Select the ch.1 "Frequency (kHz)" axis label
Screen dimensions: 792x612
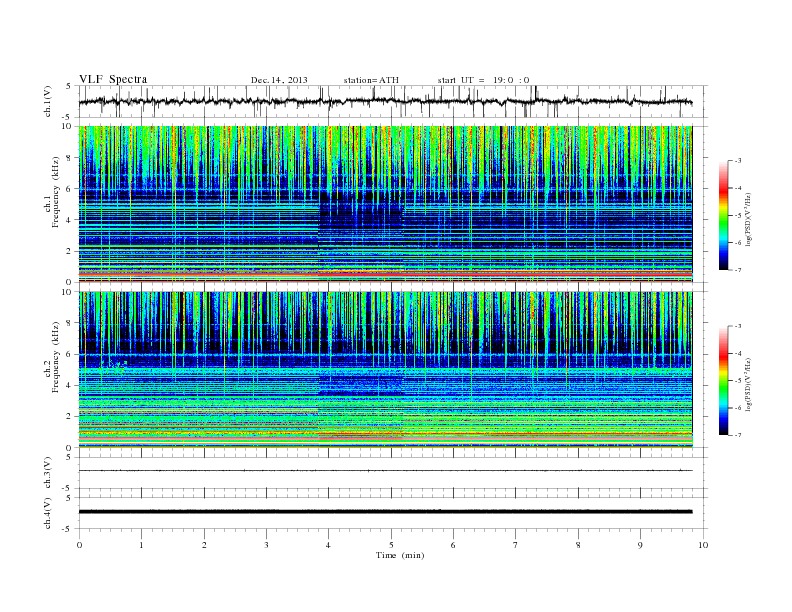(56, 192)
